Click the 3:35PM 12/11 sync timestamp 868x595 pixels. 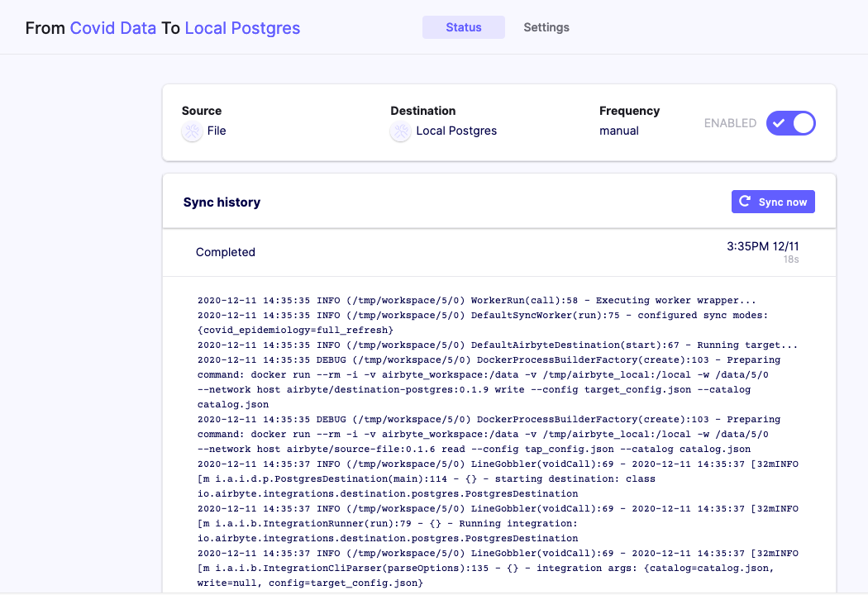(762, 246)
